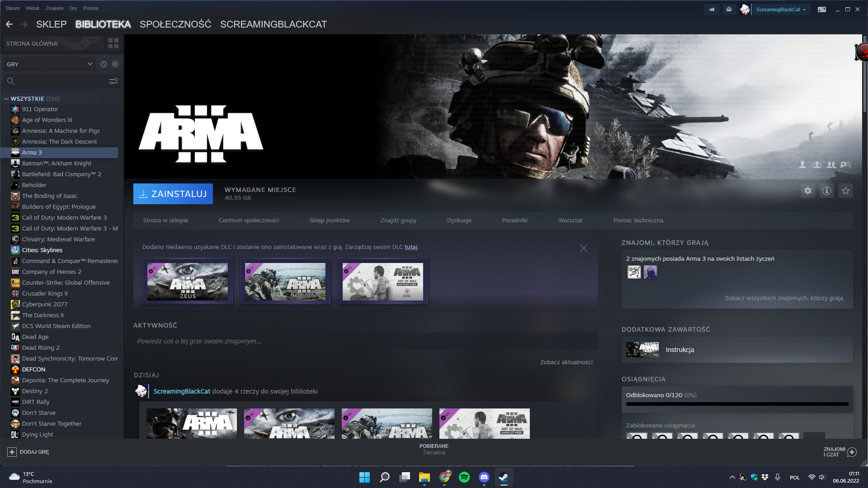
Task: Click the single-player feature icon
Action: coord(802,165)
